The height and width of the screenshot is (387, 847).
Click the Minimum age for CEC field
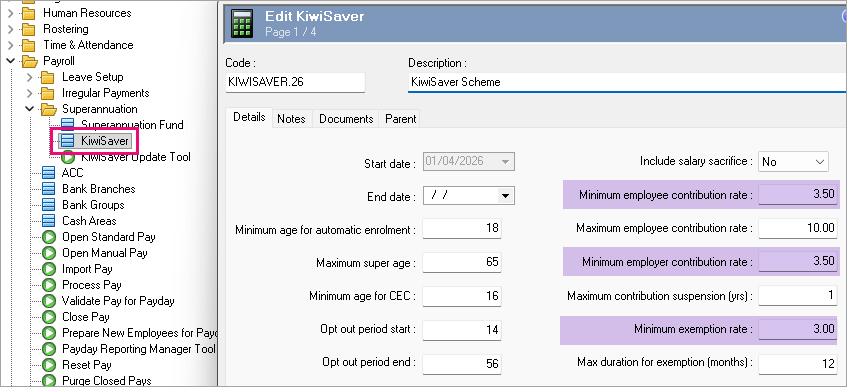pos(462,296)
